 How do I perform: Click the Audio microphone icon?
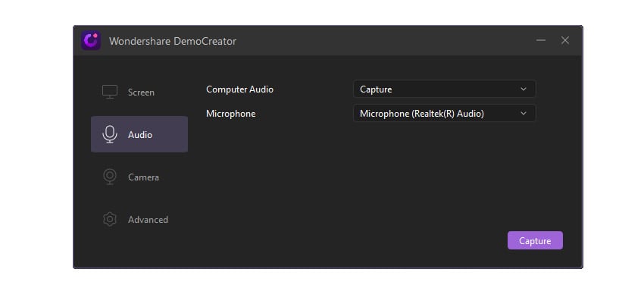point(110,134)
